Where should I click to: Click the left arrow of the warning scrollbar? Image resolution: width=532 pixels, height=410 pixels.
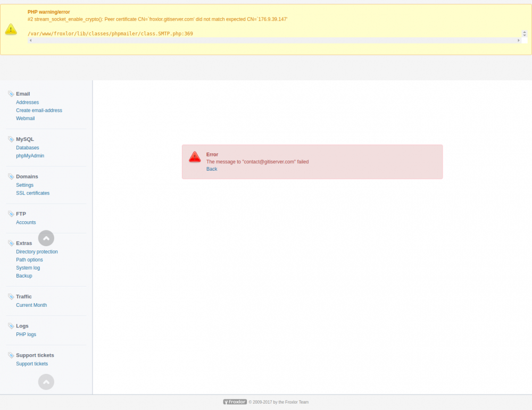(30, 39)
